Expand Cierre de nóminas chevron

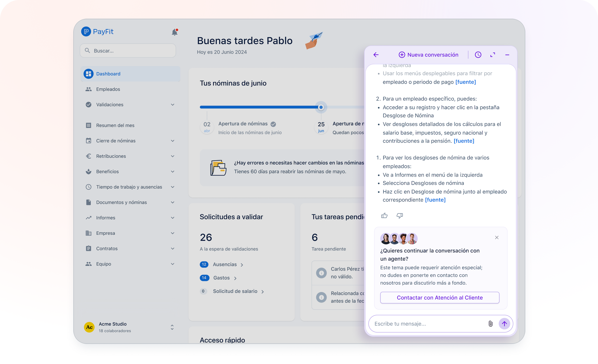[173, 141]
